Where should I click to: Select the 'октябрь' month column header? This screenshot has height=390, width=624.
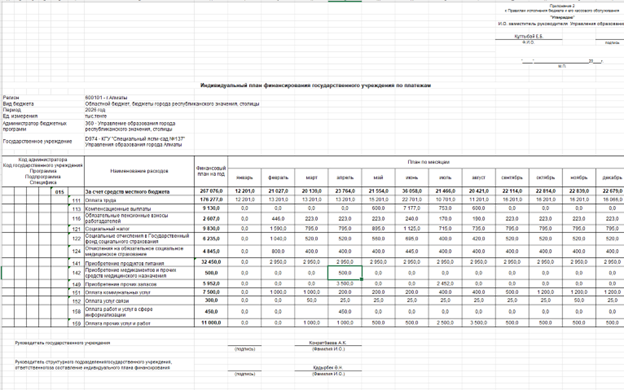(x=545, y=177)
